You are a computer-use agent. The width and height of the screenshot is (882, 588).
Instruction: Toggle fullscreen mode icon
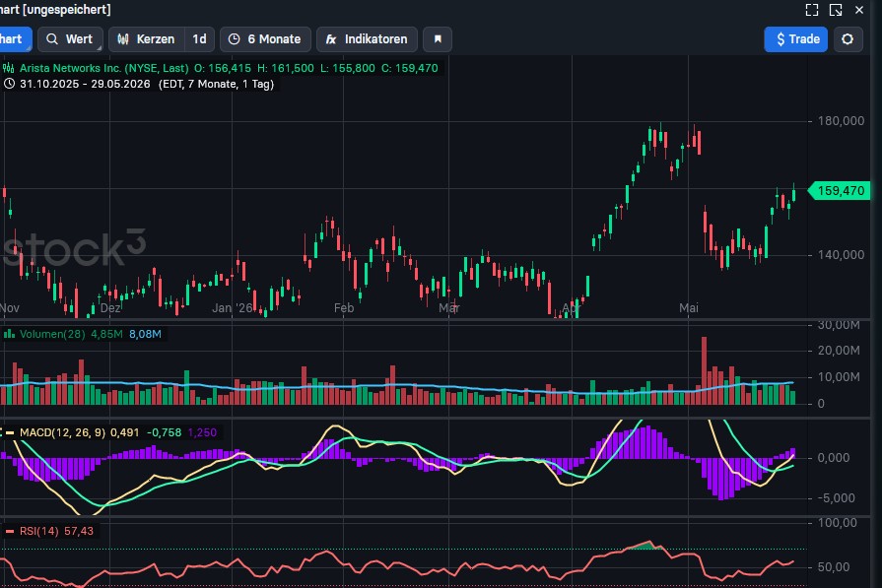click(x=812, y=10)
